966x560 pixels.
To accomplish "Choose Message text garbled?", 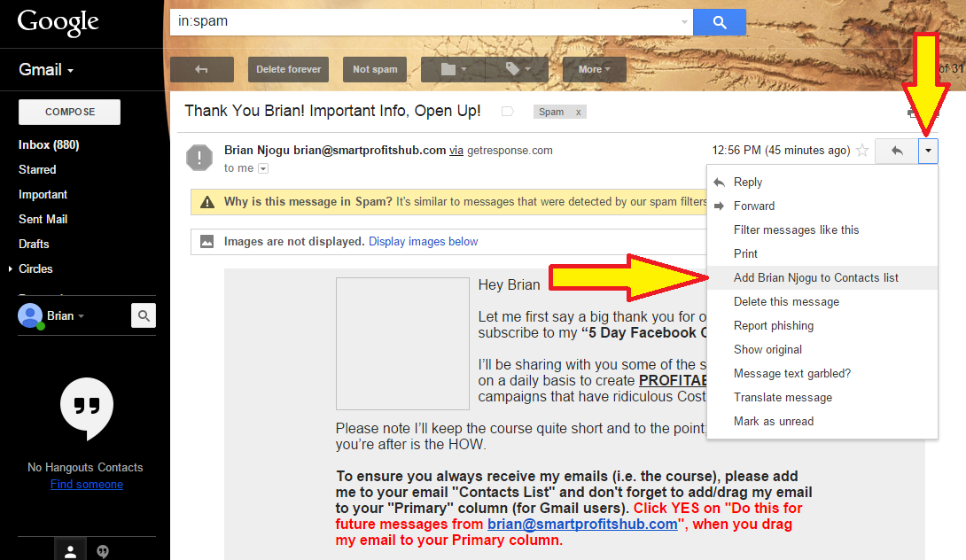I will (822, 374).
